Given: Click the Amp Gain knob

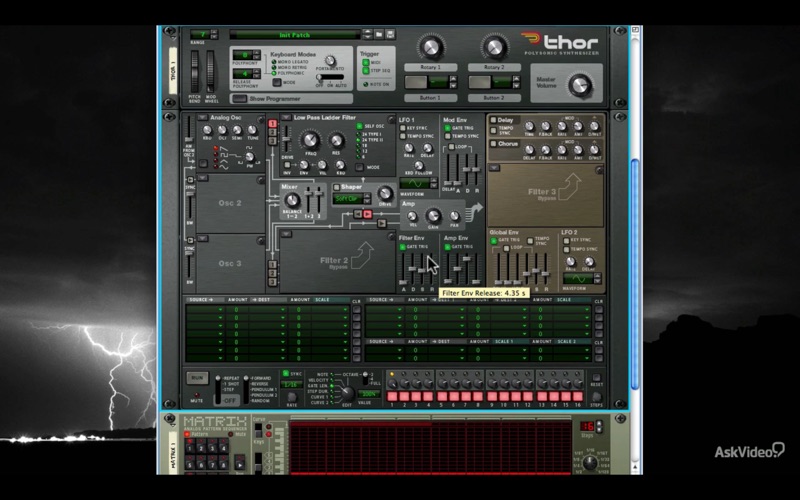Looking at the screenshot, I should (433, 215).
